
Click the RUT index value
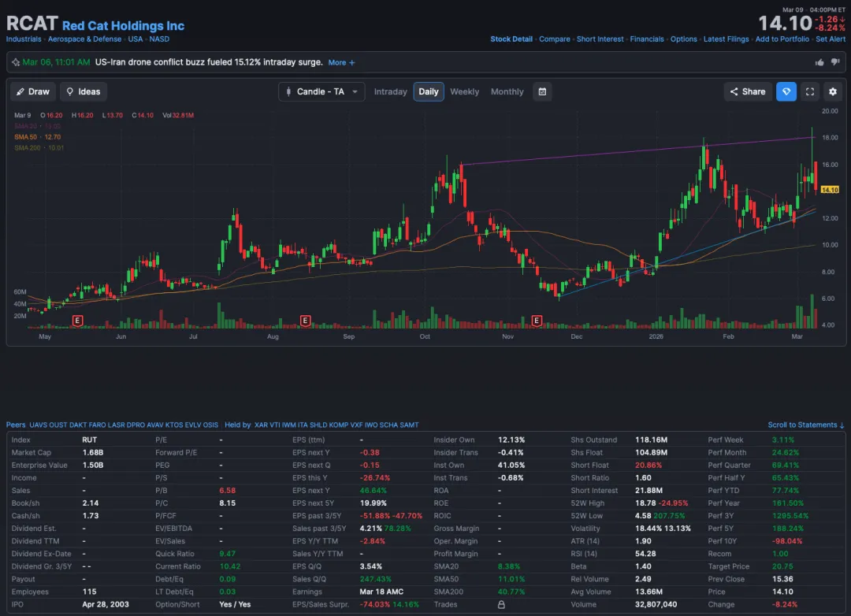pos(90,440)
